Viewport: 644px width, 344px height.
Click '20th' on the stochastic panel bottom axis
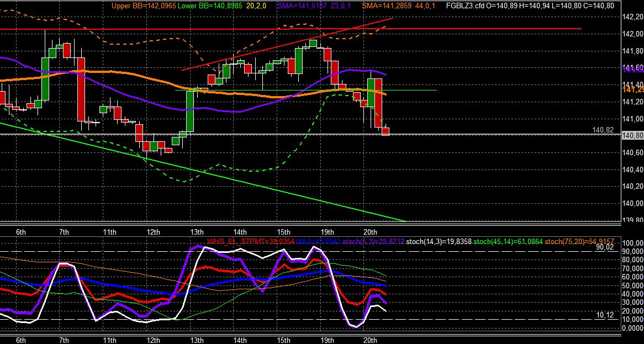[371, 340]
